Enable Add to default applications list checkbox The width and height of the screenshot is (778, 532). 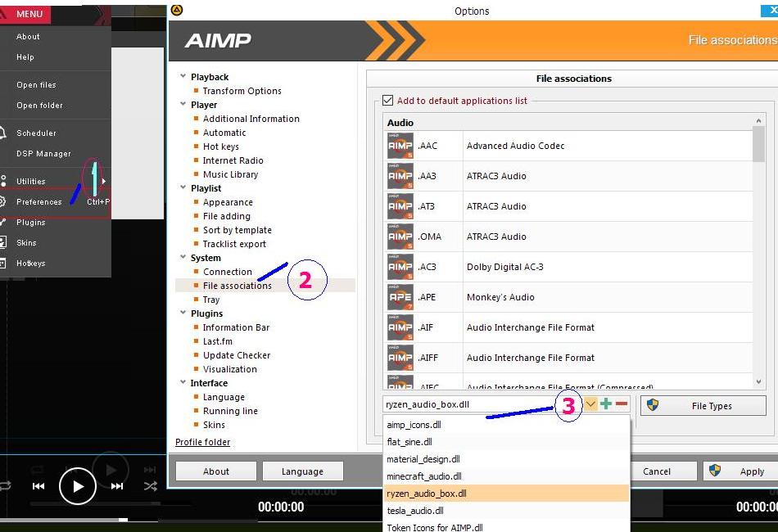[387, 101]
